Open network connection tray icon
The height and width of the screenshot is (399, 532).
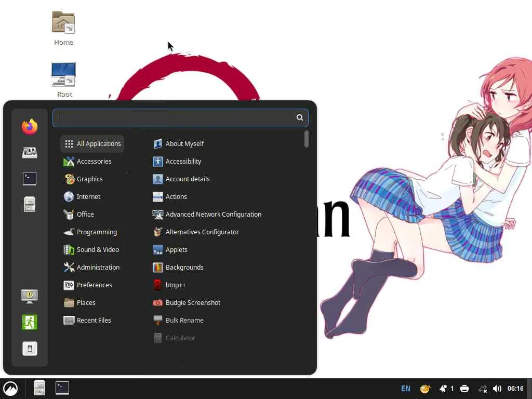[483, 389]
